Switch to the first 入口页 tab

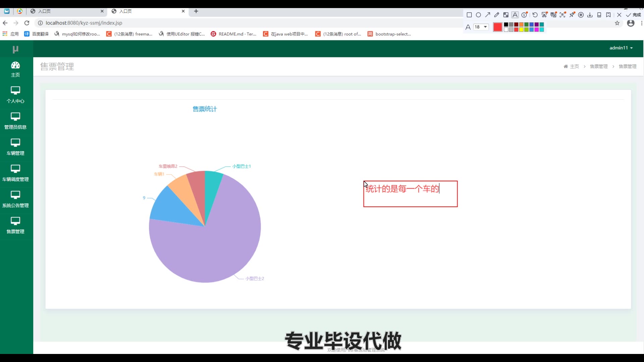(x=64, y=11)
